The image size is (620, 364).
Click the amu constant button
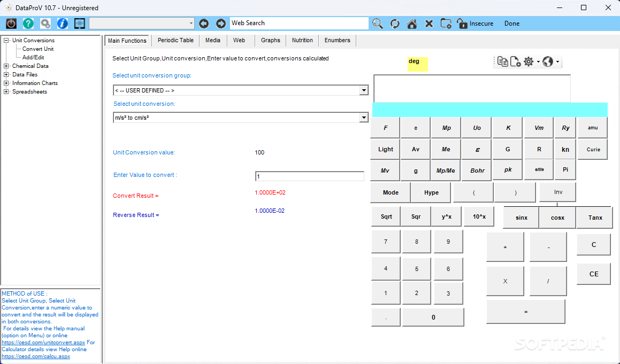click(x=592, y=128)
